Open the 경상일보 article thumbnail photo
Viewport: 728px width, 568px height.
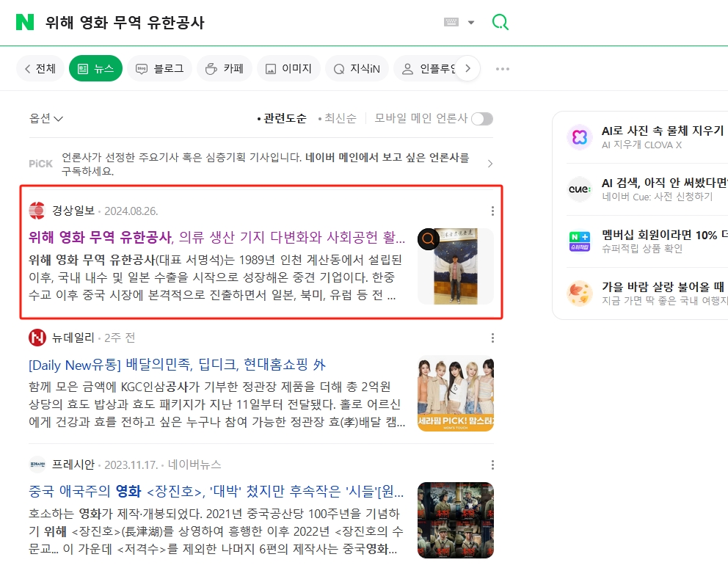tap(456, 266)
